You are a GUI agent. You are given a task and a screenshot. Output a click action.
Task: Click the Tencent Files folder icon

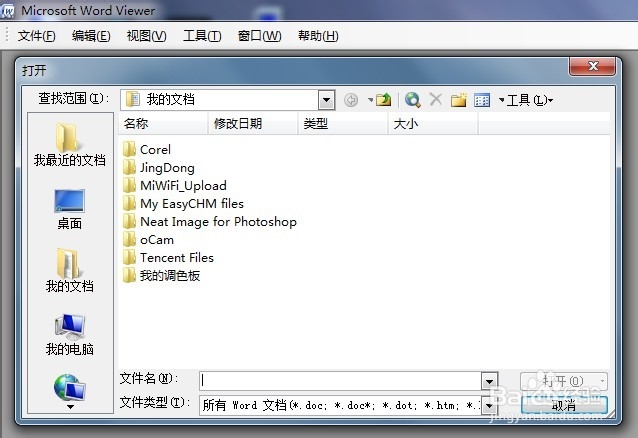pos(129,257)
